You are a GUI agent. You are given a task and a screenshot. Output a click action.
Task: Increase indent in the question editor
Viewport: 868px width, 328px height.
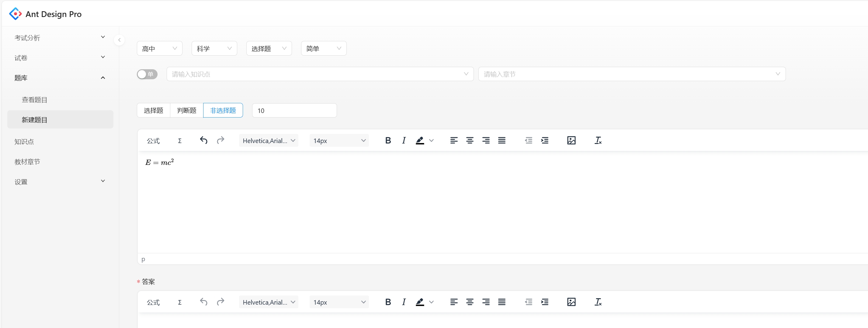click(544, 140)
